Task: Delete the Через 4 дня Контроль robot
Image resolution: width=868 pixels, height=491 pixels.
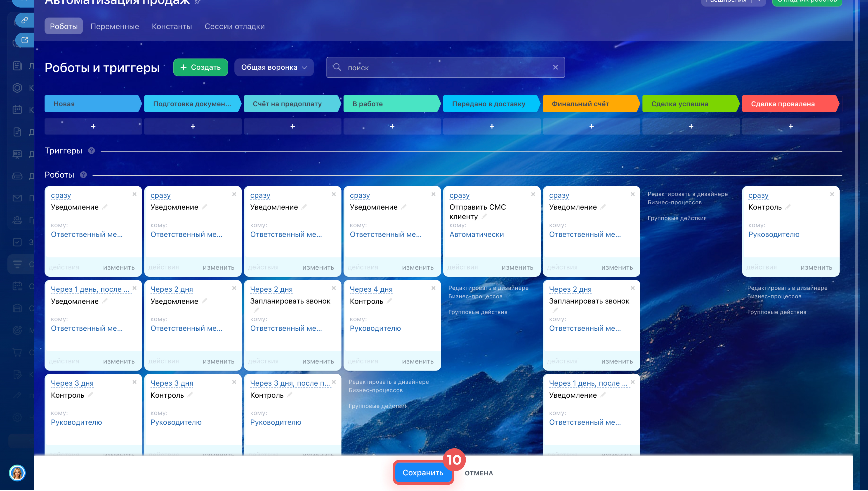Action: click(434, 288)
